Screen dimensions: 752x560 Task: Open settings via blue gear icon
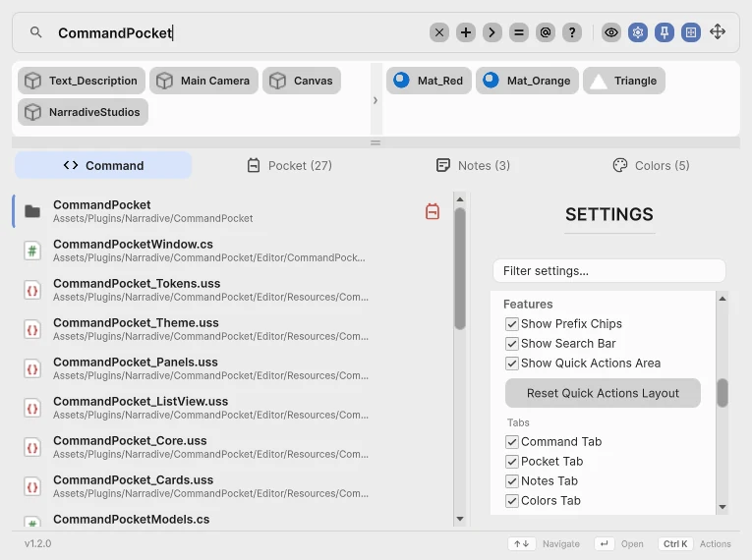(x=638, y=32)
